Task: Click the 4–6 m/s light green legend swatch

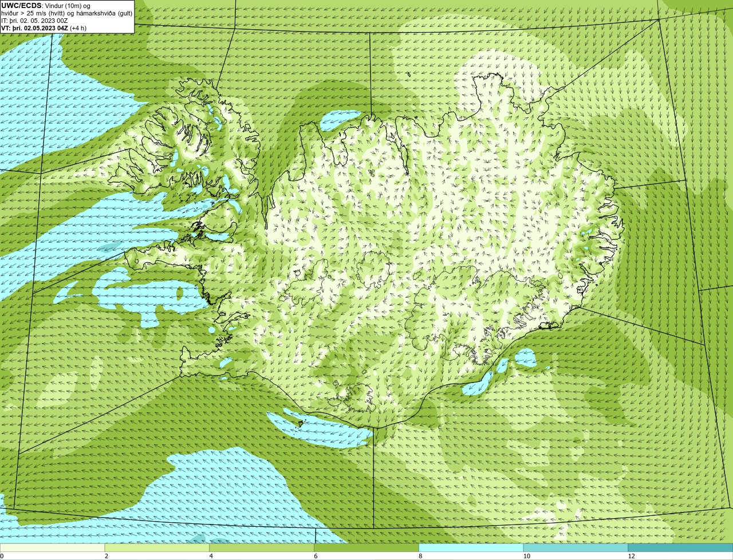Action: (262, 547)
